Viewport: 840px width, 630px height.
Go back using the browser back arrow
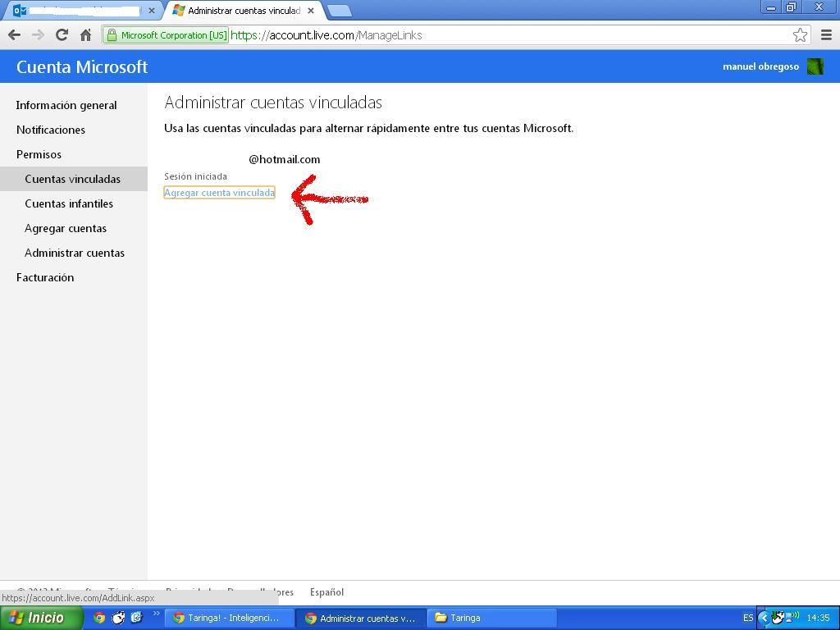click(x=15, y=35)
